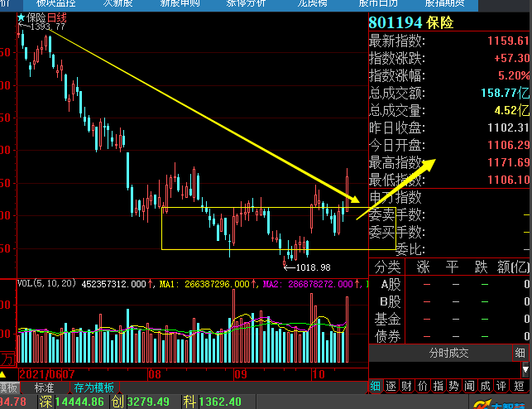Open the 新股申购 tab

click(x=180, y=3)
